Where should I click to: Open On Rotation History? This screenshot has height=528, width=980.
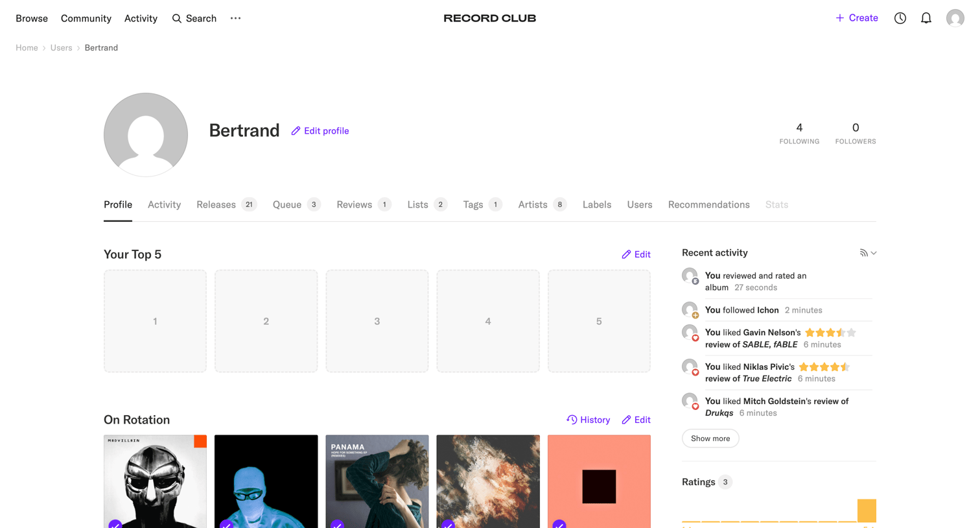coord(589,420)
